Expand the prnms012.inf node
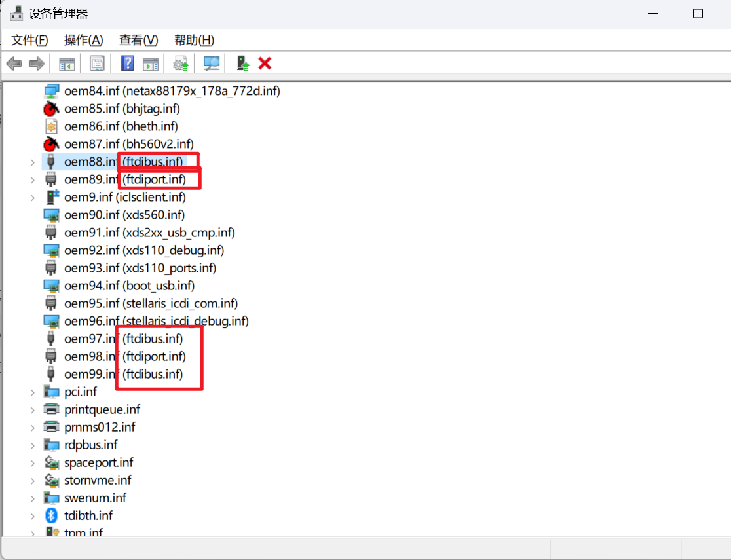This screenshot has height=560, width=731. tap(33, 428)
